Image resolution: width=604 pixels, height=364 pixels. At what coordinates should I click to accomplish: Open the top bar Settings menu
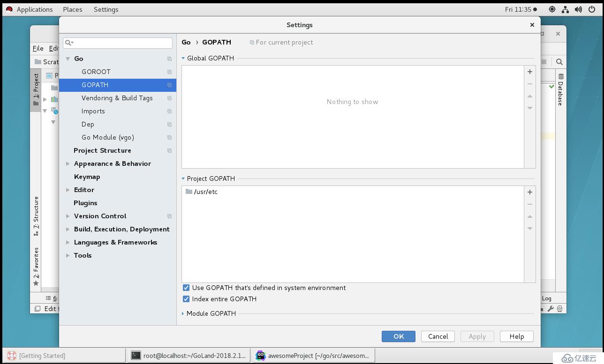coord(106,9)
